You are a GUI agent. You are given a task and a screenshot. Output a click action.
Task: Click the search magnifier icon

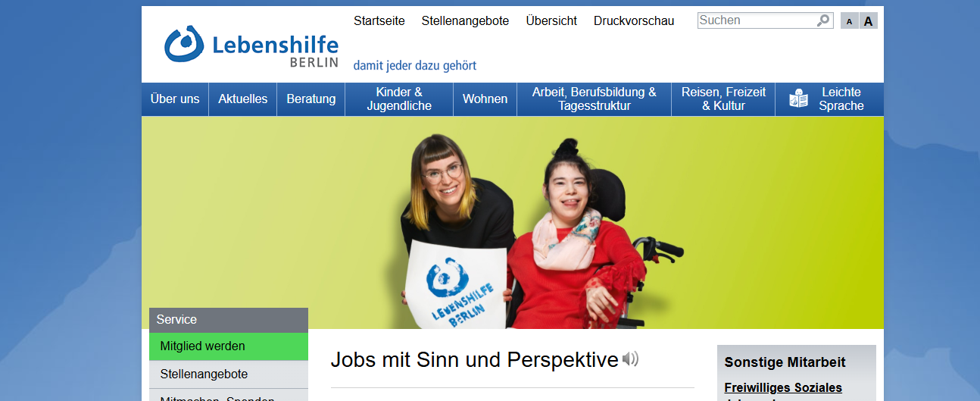click(823, 20)
